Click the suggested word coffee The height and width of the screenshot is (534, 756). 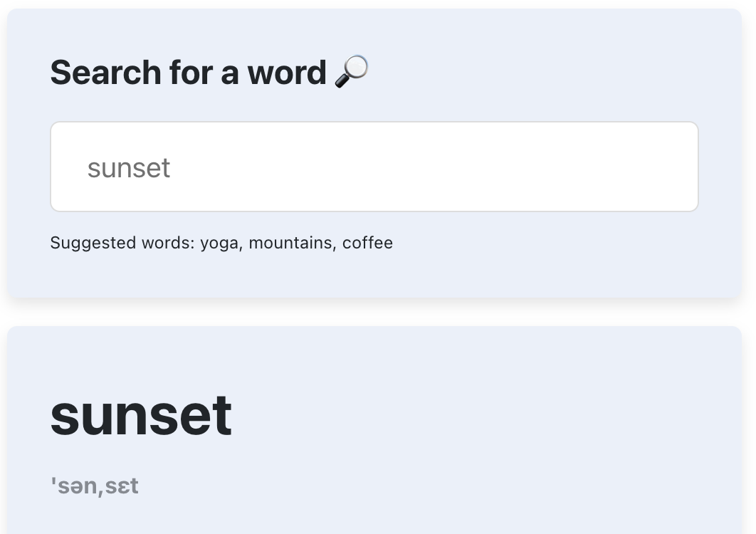coord(370,243)
